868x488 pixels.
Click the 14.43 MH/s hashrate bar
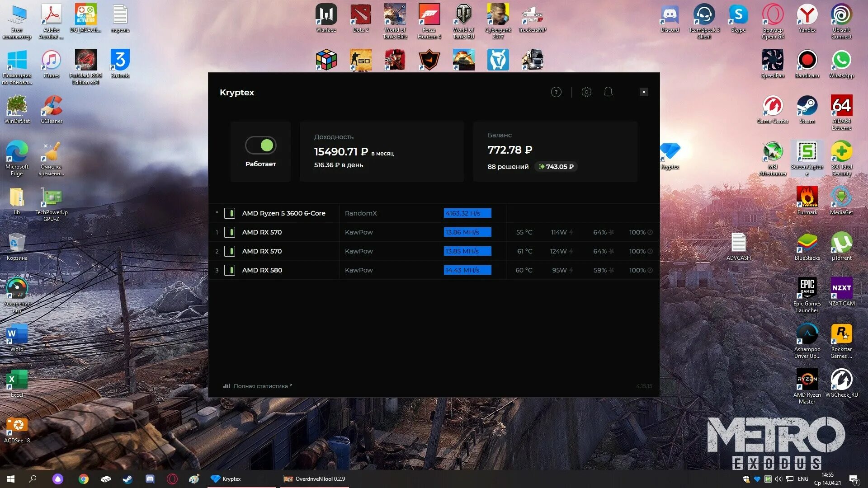pyautogui.click(x=467, y=270)
